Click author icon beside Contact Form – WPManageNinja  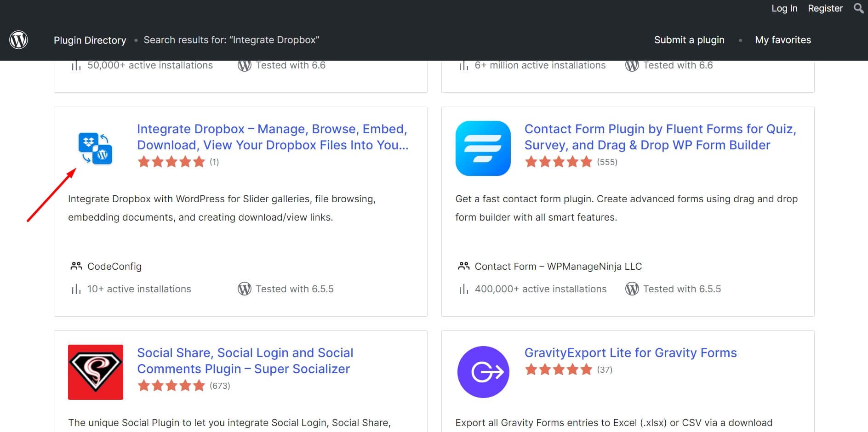(x=463, y=266)
